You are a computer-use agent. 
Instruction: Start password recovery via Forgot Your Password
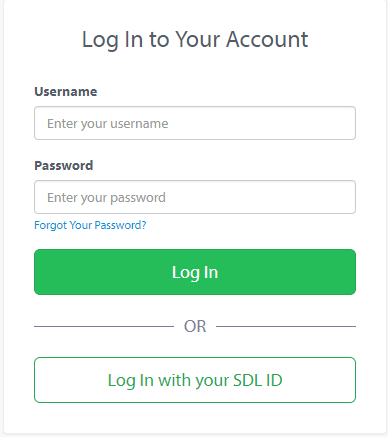point(90,225)
